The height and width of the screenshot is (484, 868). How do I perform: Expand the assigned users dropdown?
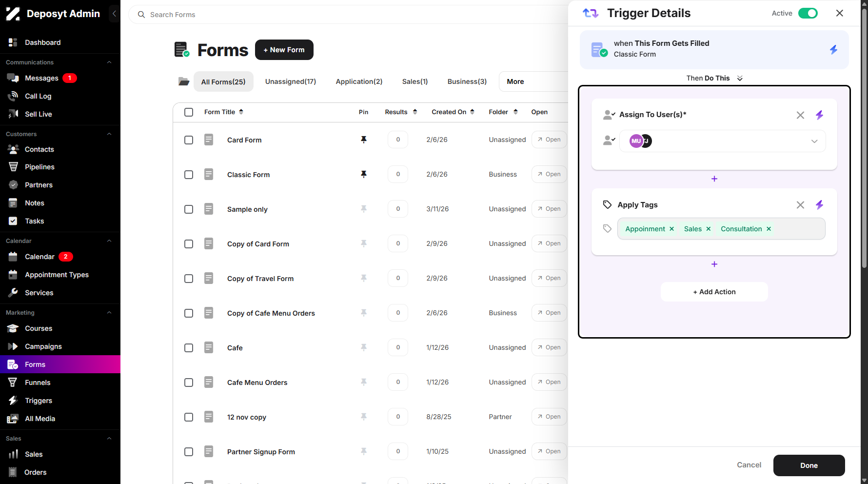814,141
